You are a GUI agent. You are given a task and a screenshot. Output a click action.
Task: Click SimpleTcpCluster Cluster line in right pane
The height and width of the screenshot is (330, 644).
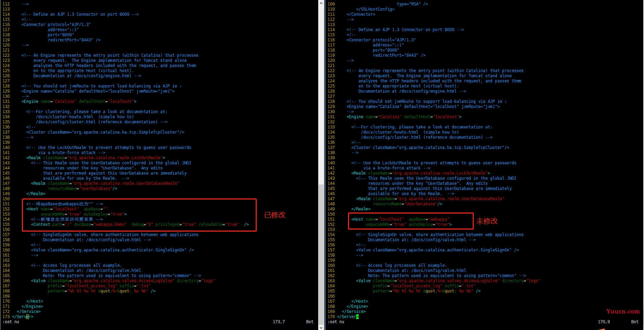(430, 148)
